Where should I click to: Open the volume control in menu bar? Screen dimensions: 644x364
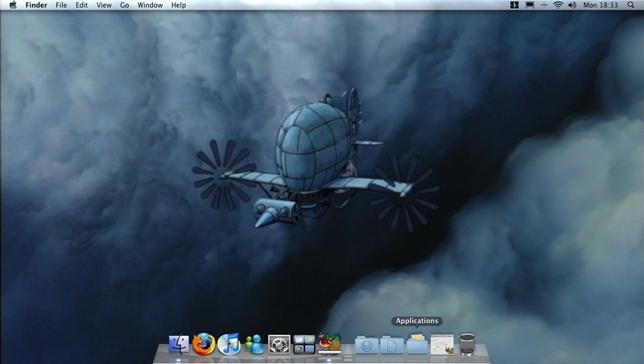tap(572, 5)
